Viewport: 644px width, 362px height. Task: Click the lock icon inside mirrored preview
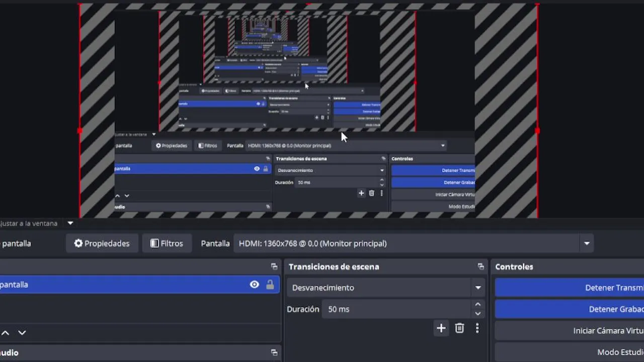[266, 169]
